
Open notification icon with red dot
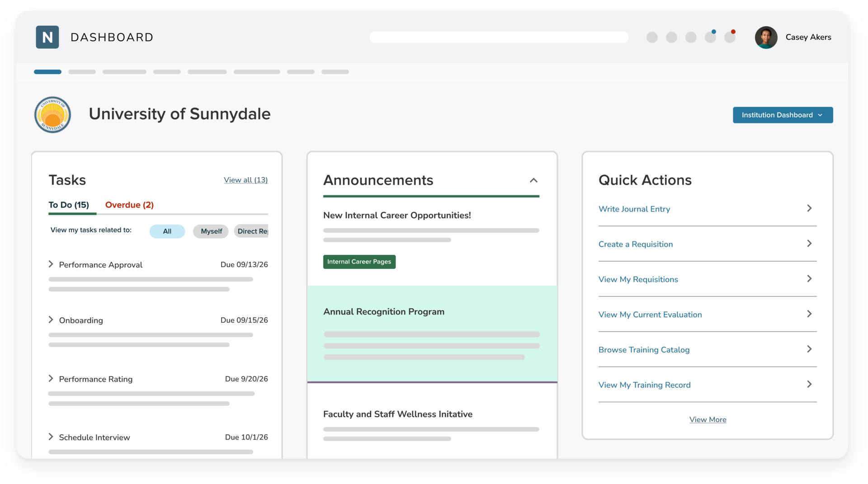tap(730, 37)
